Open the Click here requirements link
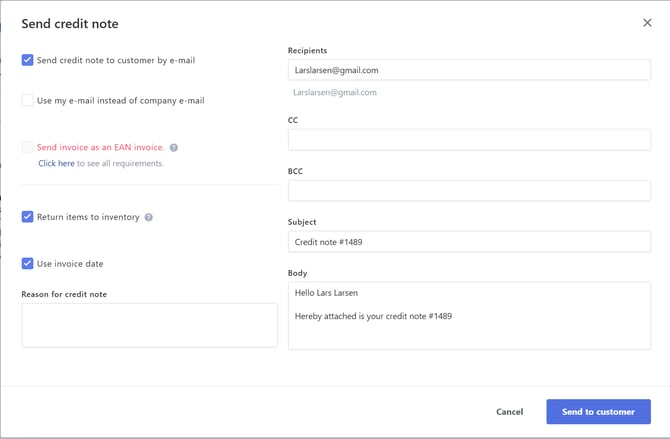Image resolution: width=670 pixels, height=439 pixels. (56, 163)
